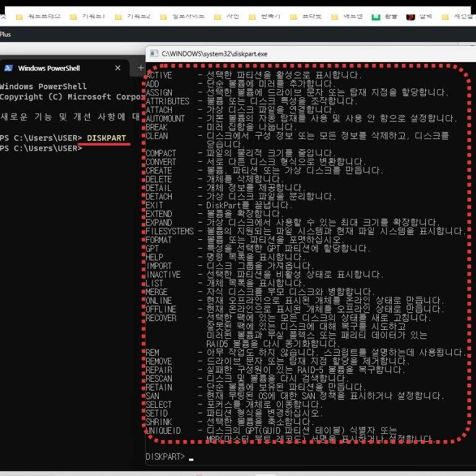Click the Windows PowerShell header line text
Image resolution: width=476 pixels, height=476 pixels.
tap(43, 86)
